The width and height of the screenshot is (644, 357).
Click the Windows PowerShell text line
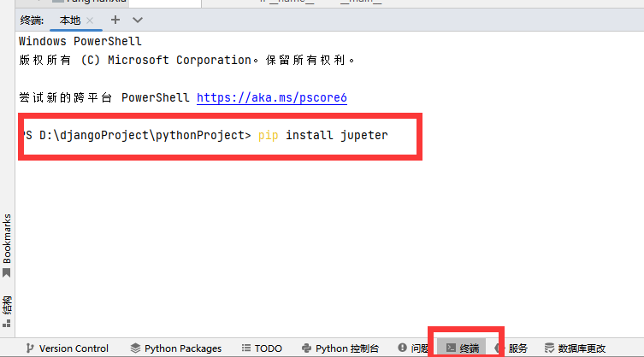click(x=80, y=42)
